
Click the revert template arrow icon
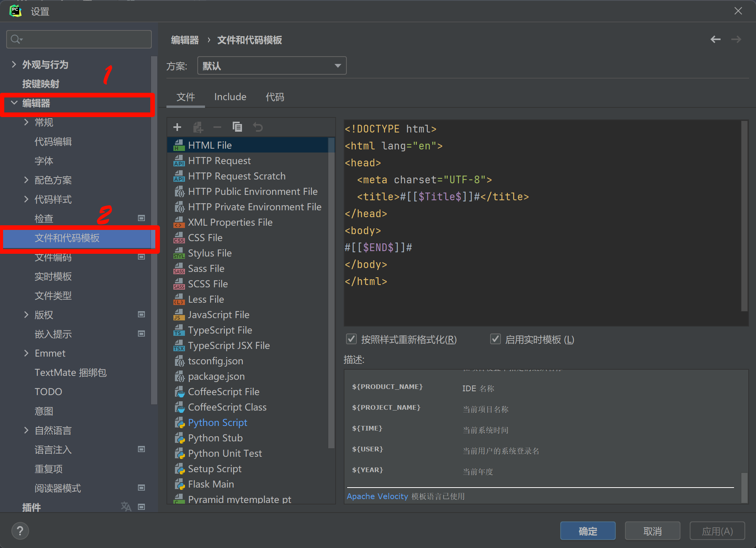(x=258, y=127)
